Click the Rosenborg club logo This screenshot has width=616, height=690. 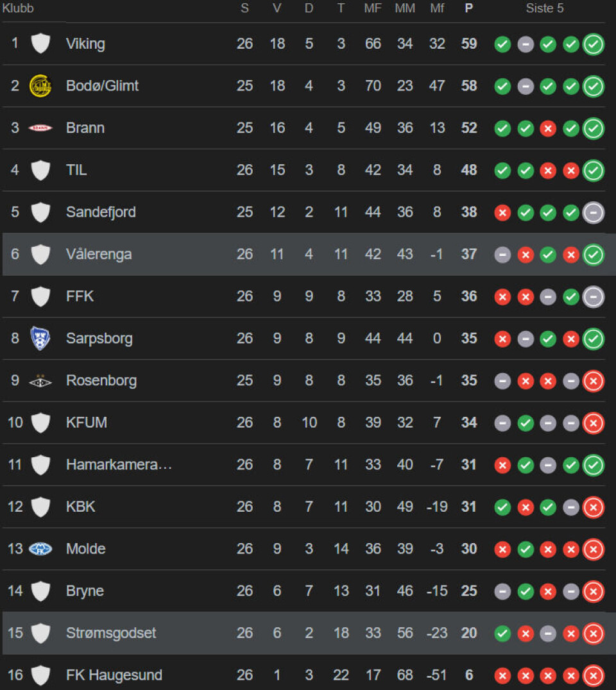point(40,381)
